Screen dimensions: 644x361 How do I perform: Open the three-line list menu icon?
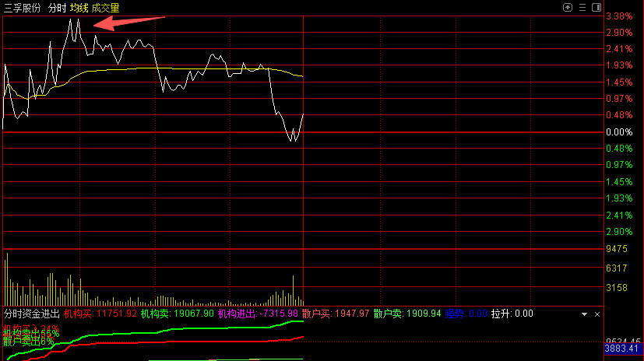coord(582,7)
